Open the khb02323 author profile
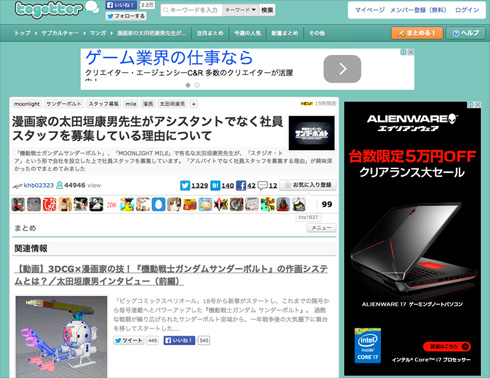This screenshot has height=378, width=490. pyautogui.click(x=39, y=185)
